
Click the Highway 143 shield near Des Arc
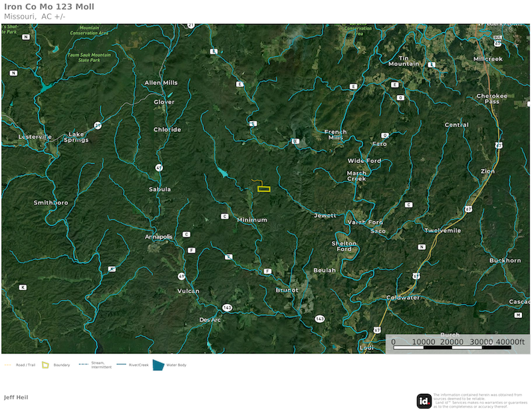pyautogui.click(x=227, y=308)
